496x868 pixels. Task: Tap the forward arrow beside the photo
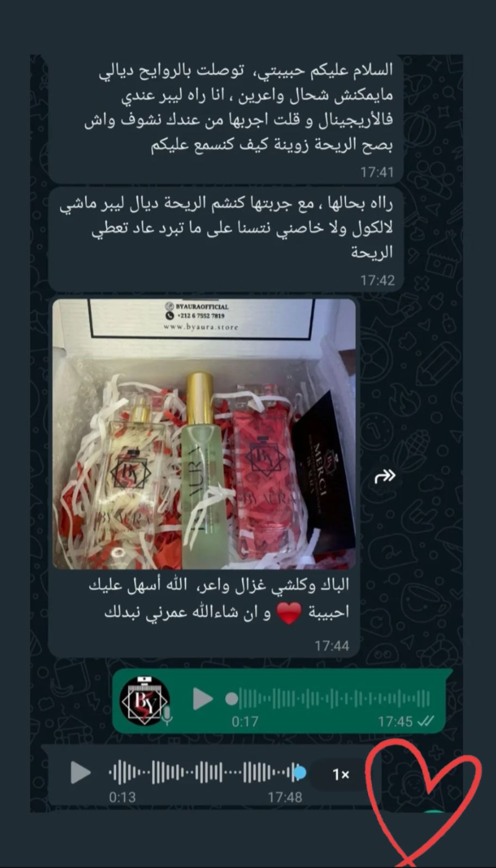coord(386,476)
